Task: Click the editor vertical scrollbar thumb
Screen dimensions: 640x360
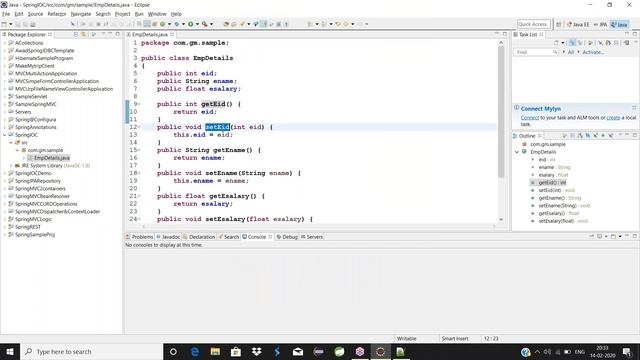Action: pyautogui.click(x=501, y=111)
